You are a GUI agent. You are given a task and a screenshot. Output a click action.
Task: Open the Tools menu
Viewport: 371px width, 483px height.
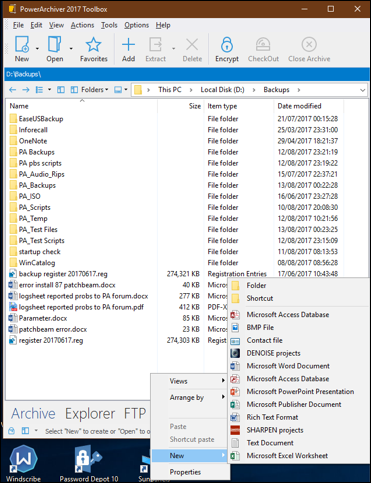pyautogui.click(x=109, y=25)
